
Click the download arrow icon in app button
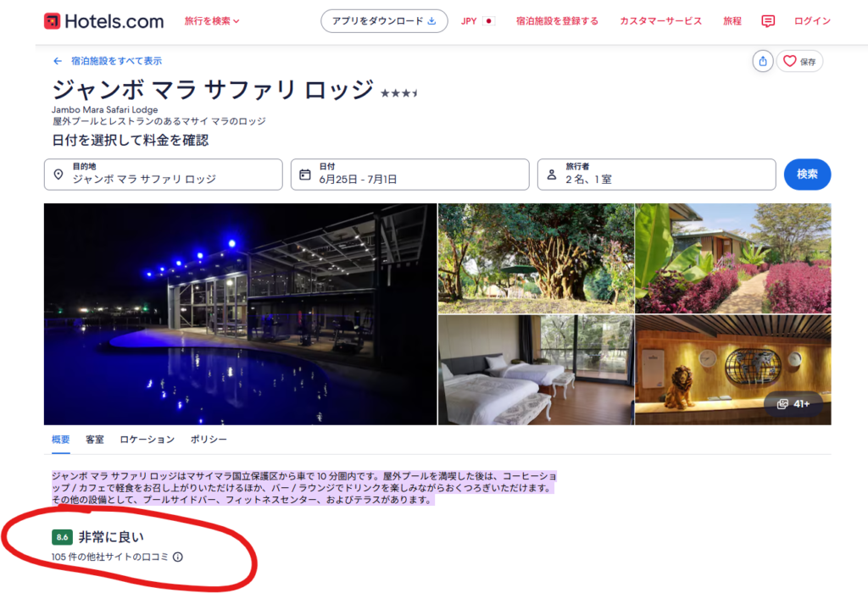(x=431, y=21)
